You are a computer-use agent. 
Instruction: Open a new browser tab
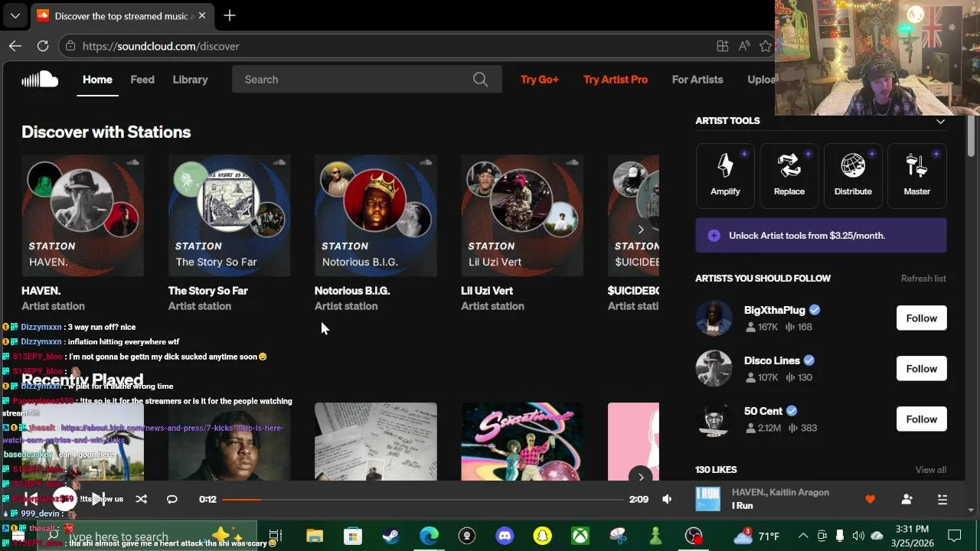pos(230,15)
